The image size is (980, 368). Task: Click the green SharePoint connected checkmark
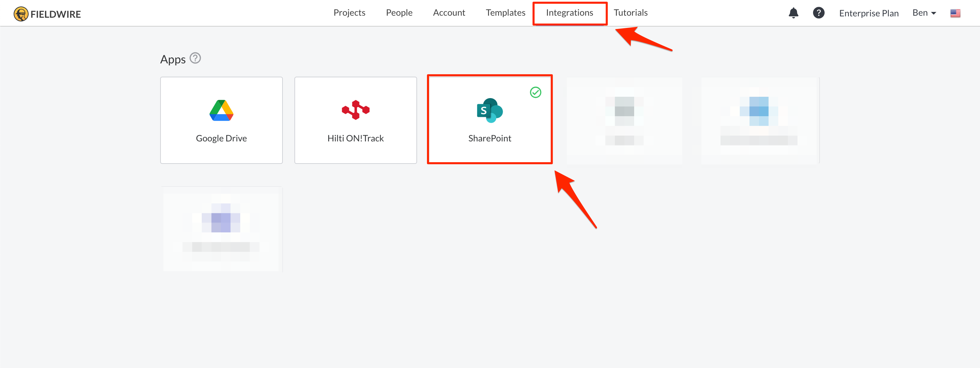535,92
